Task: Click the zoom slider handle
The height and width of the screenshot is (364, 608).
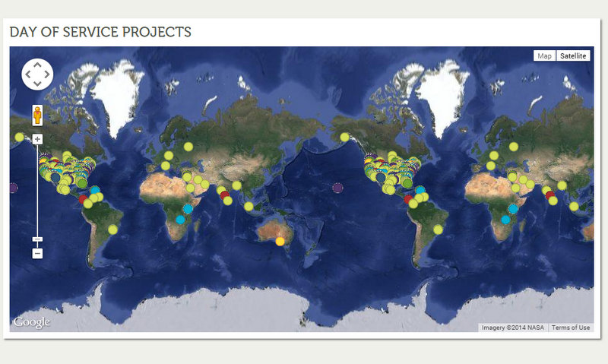Action: click(37, 239)
